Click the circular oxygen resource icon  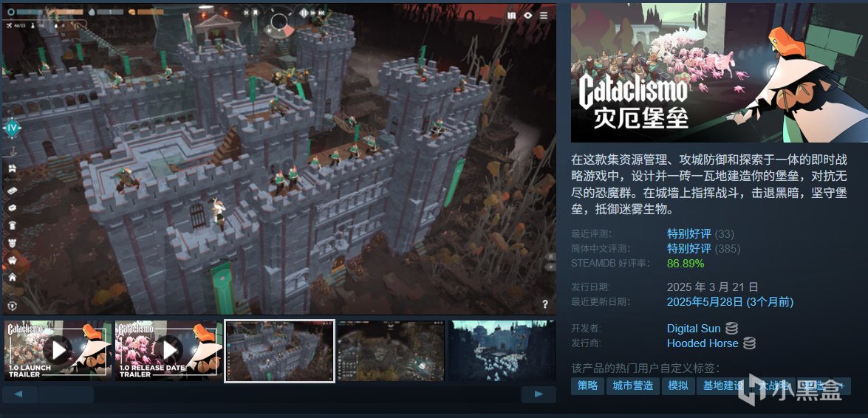click(x=10, y=11)
